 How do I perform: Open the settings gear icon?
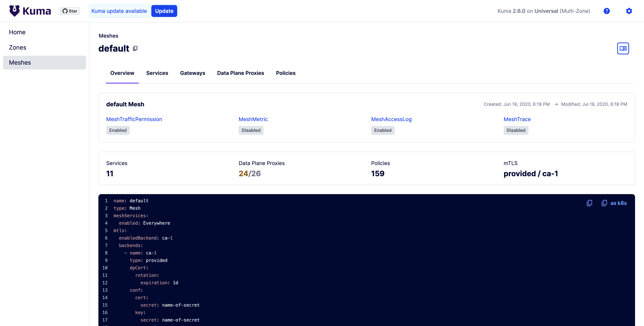pos(629,11)
